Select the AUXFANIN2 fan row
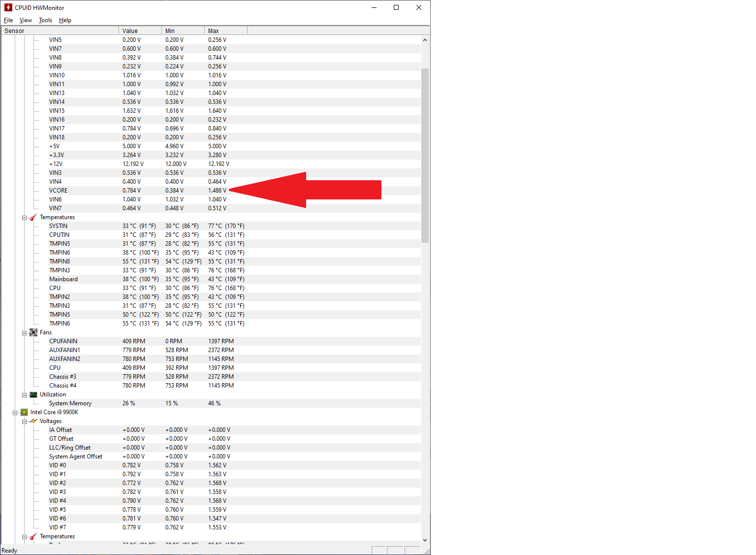Image resolution: width=756 pixels, height=555 pixels. click(211, 359)
